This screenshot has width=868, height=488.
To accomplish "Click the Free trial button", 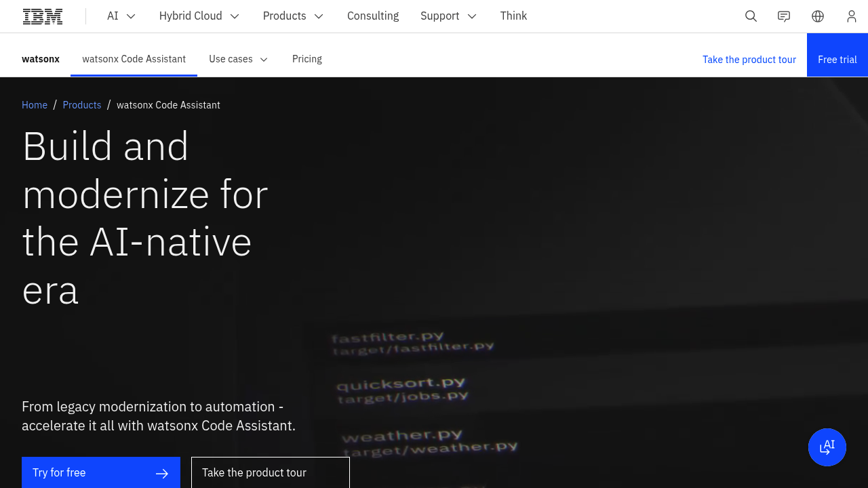I will [x=837, y=59].
